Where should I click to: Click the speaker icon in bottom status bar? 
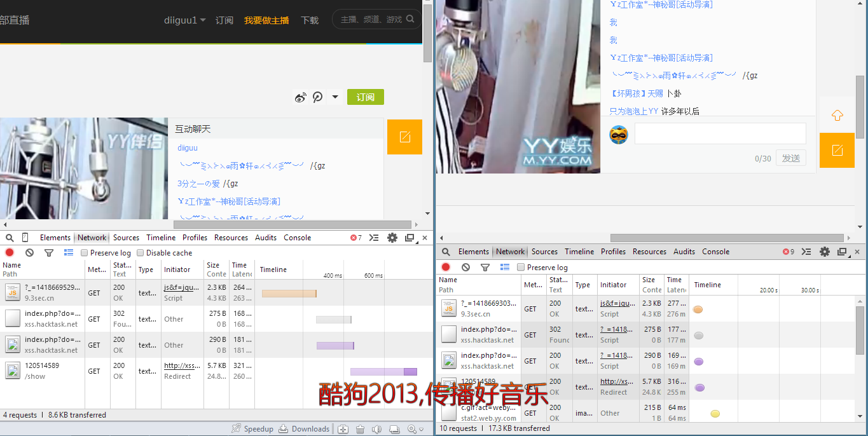(377, 429)
